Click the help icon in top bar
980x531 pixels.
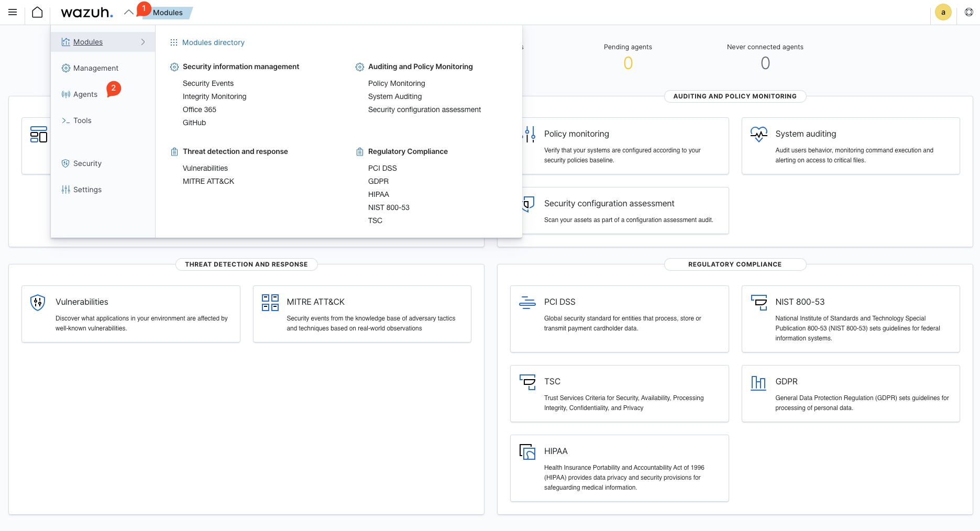pos(968,13)
